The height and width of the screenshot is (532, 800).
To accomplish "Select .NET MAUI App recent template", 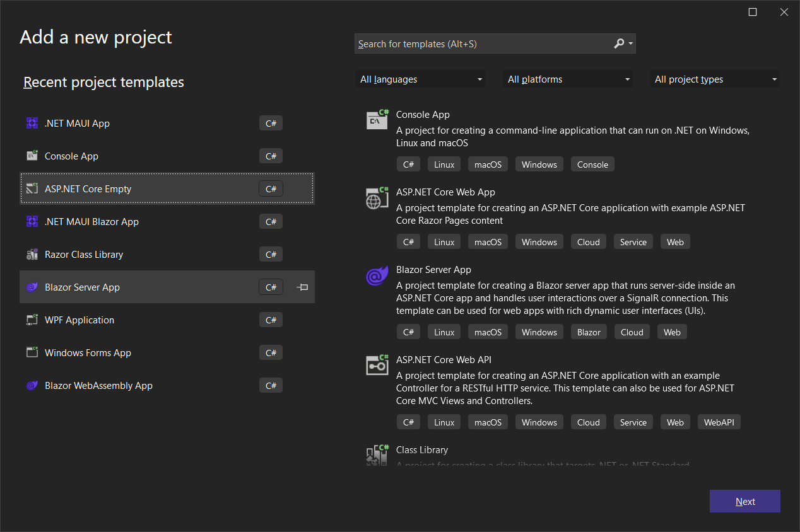I will (x=167, y=124).
